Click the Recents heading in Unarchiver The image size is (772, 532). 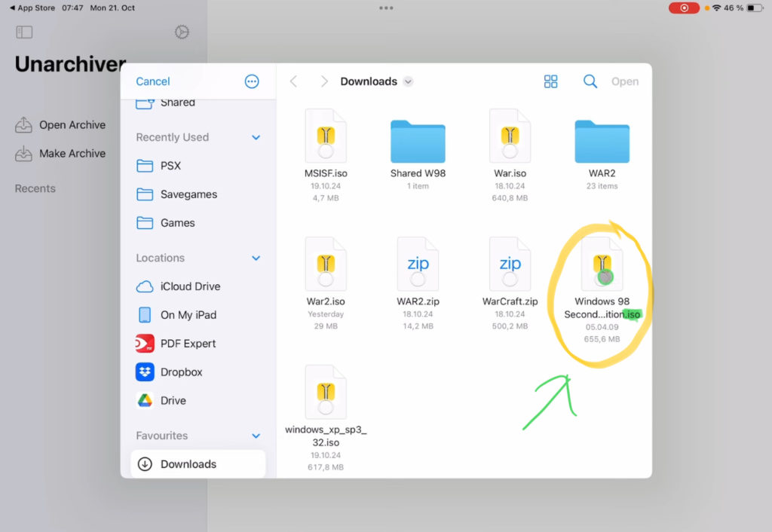35,188
